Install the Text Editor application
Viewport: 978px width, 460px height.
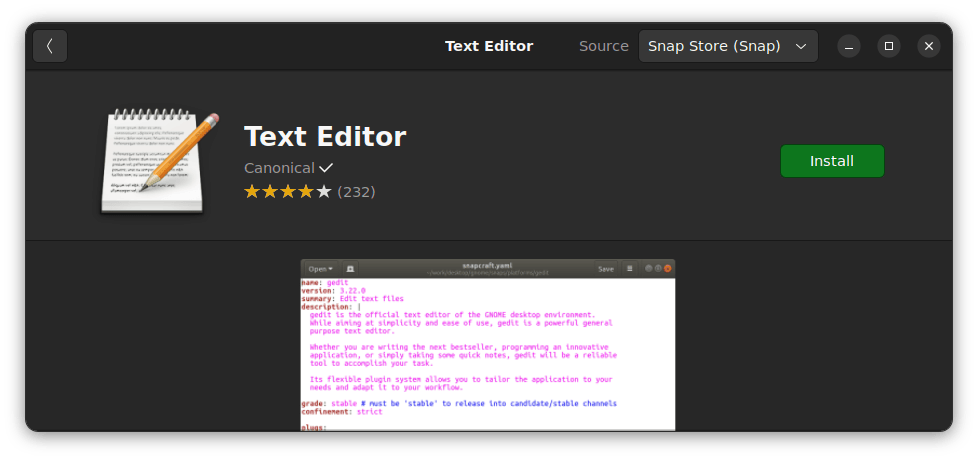click(831, 161)
